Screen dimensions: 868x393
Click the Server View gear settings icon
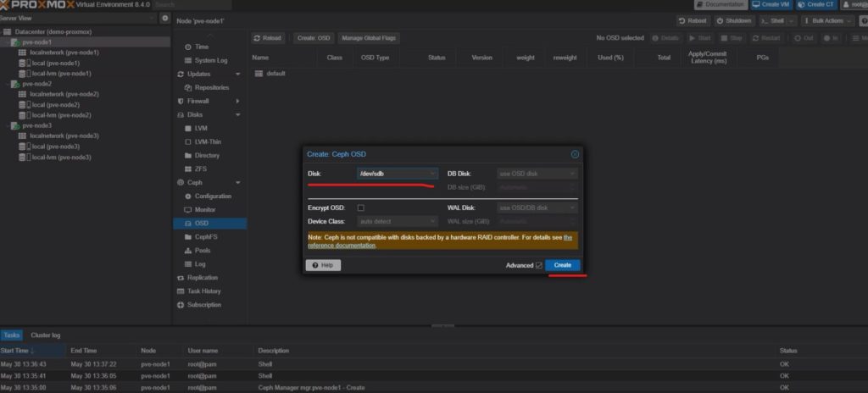tap(164, 19)
